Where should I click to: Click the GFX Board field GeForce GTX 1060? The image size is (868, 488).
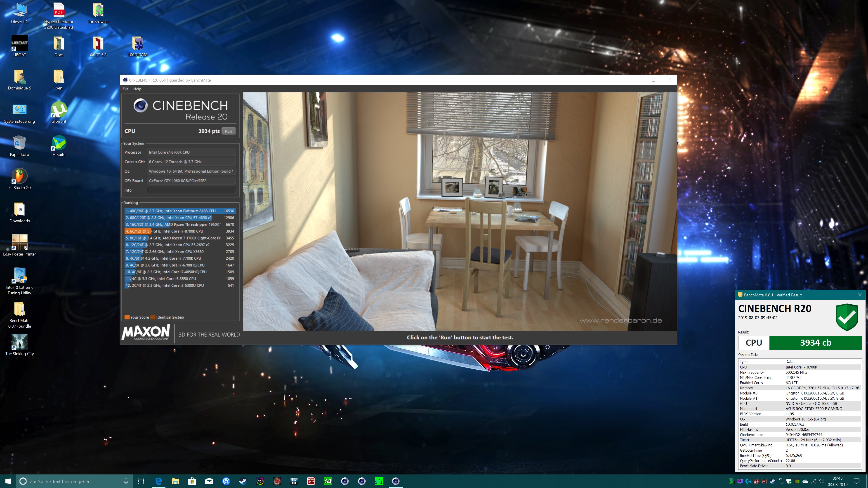(x=191, y=181)
